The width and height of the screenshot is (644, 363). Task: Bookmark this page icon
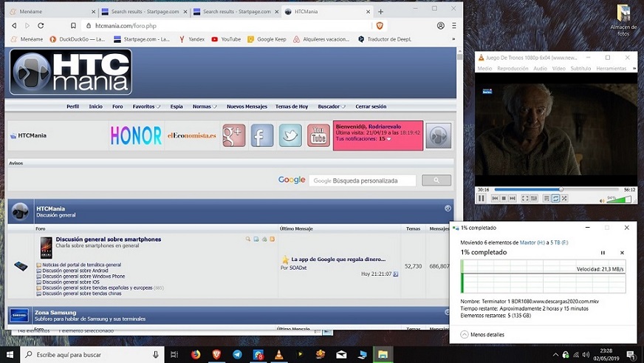point(73,25)
